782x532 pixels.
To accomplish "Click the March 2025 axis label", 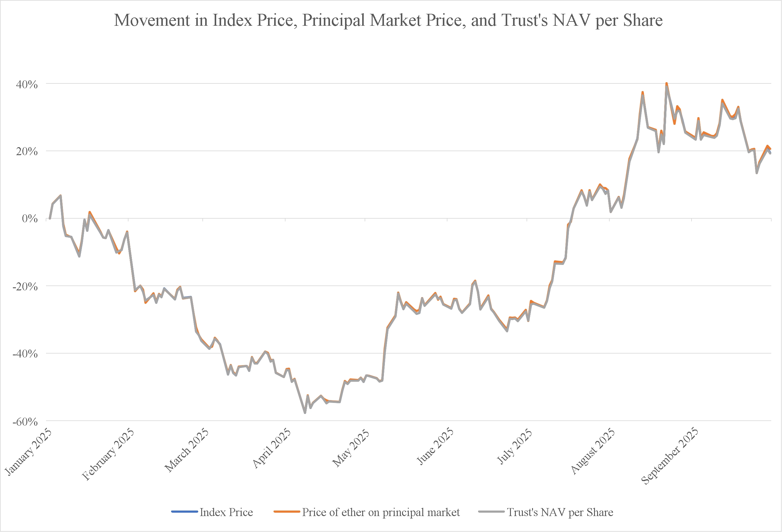I will click(187, 450).
